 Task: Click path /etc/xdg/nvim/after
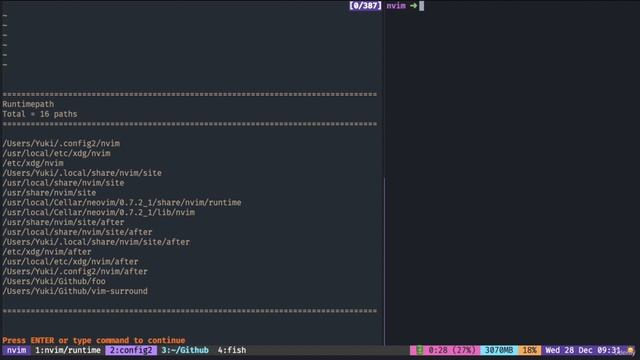47,251
